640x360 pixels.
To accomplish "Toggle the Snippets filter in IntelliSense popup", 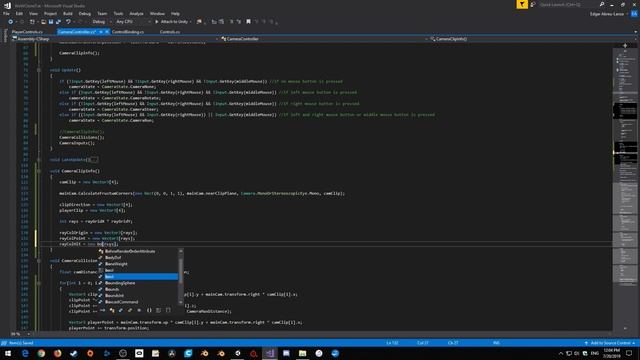I will pos(168,311).
